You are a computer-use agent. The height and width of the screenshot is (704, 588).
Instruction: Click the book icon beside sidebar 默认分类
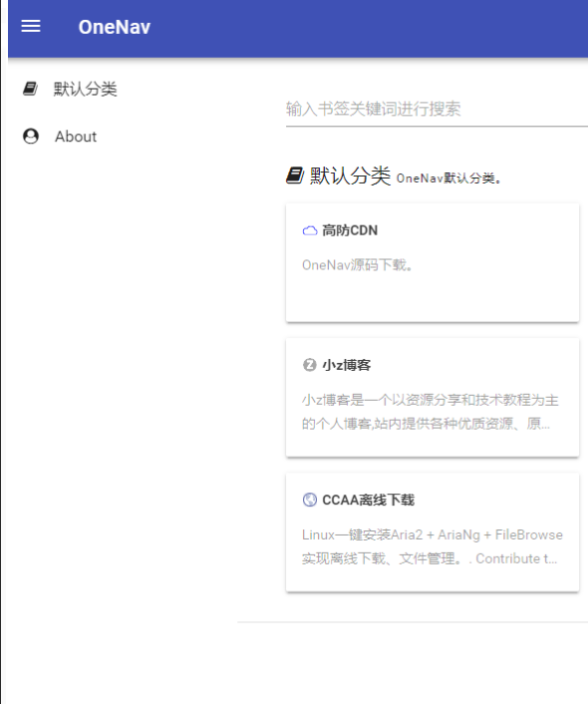coord(30,89)
